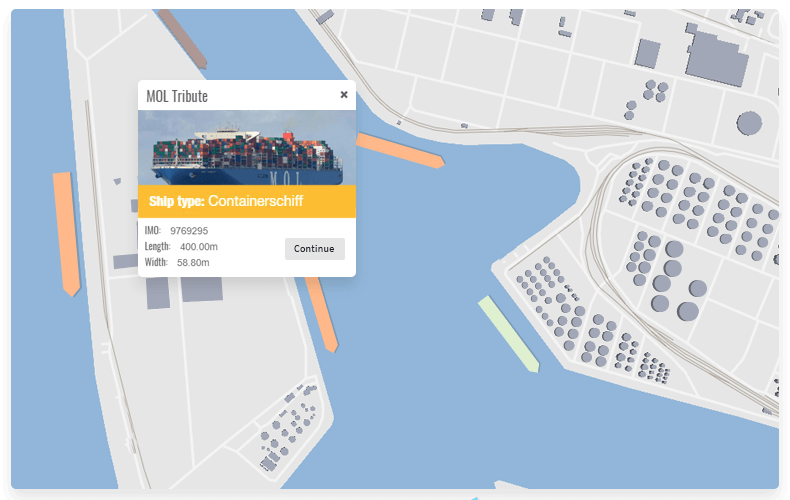
Task: Pick the orange ship just below the popup
Action: tap(321, 313)
